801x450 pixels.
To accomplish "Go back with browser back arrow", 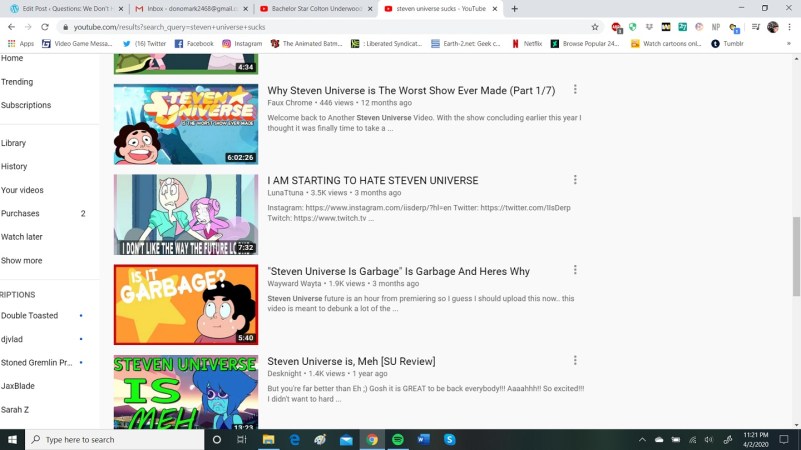I will pyautogui.click(x=11, y=27).
